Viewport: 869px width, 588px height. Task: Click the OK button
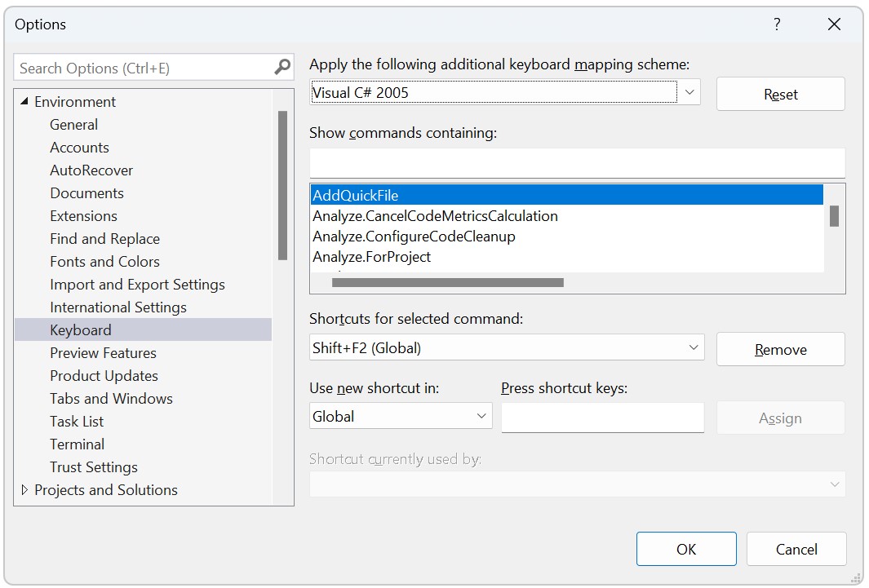[686, 549]
